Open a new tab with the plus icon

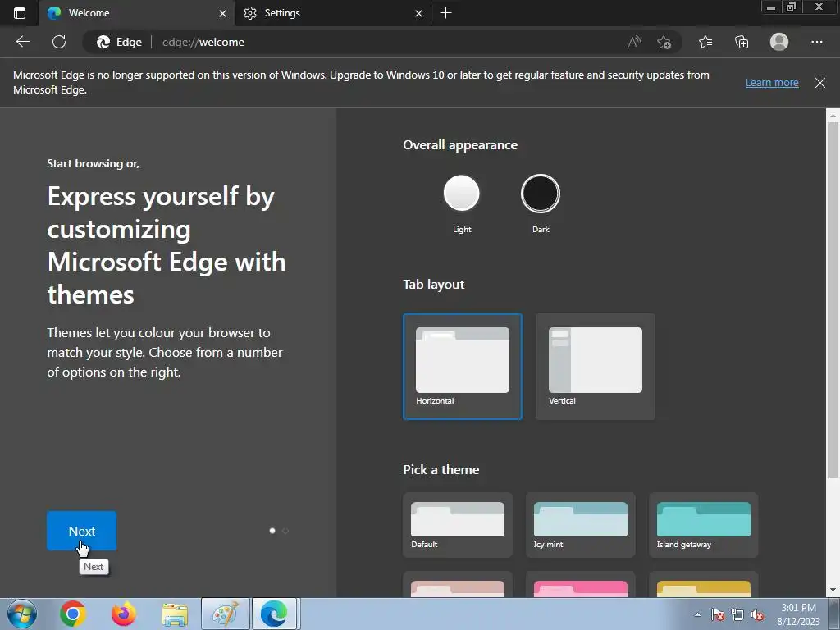[x=445, y=13]
